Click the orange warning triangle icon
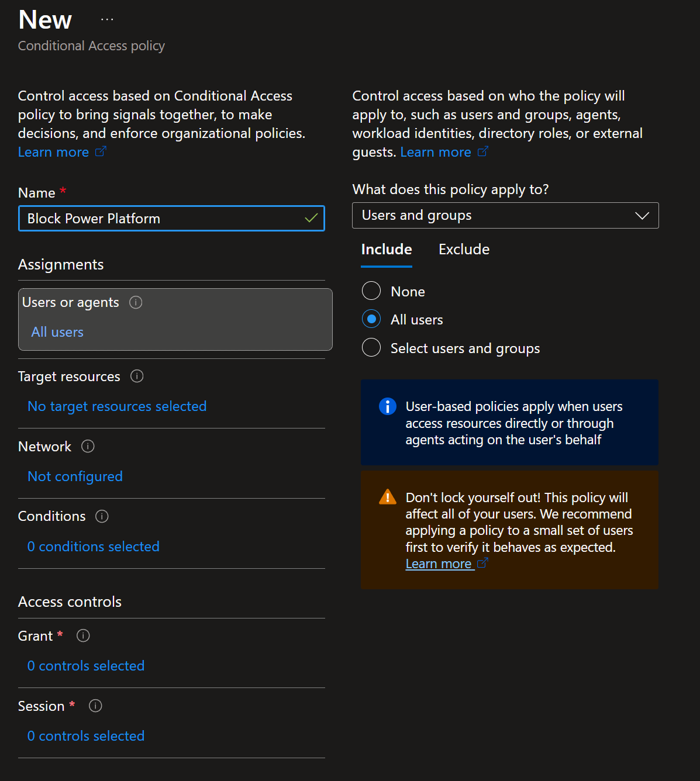700x781 pixels. click(x=388, y=497)
